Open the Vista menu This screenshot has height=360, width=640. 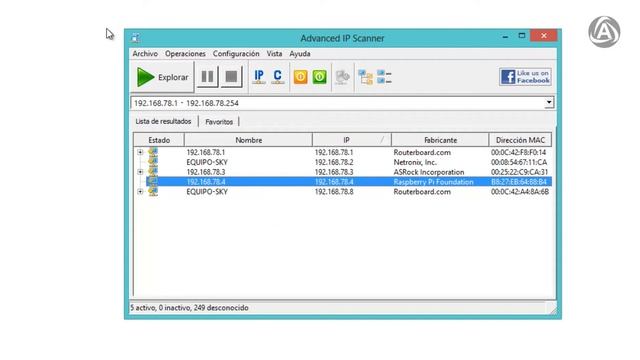274,54
